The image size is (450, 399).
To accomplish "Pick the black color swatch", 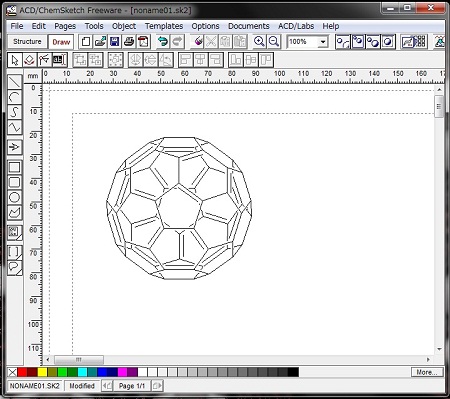I will 293,372.
